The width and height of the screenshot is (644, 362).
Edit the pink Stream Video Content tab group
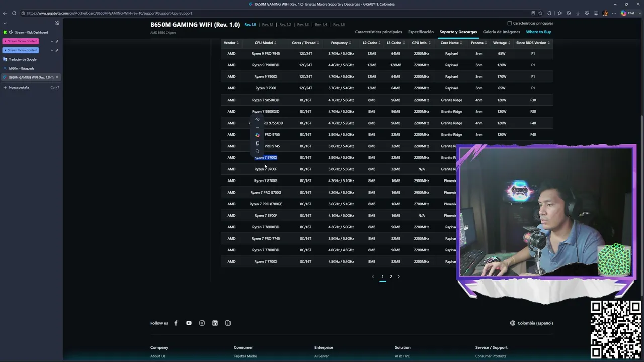click(57, 41)
